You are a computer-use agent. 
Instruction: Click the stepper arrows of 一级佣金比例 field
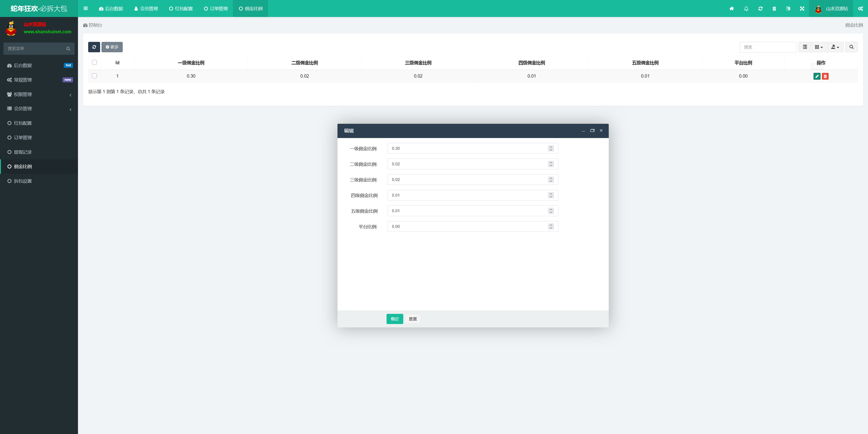(551, 148)
